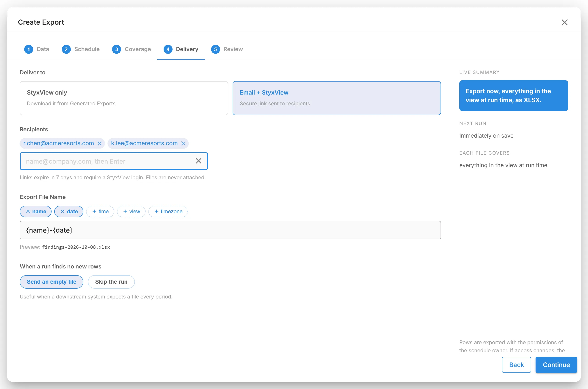Click the 'Links expire in 7 days' note
The height and width of the screenshot is (389, 588).
click(113, 177)
